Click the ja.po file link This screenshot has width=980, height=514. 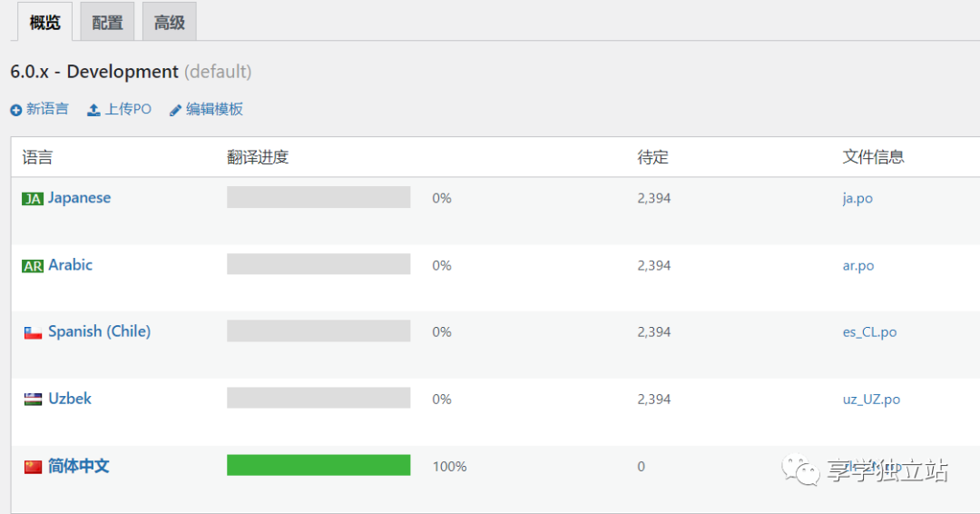point(857,198)
